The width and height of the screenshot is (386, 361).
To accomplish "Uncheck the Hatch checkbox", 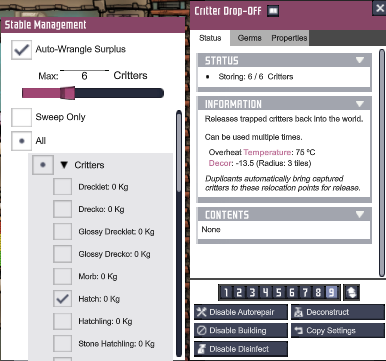I will (x=62, y=299).
